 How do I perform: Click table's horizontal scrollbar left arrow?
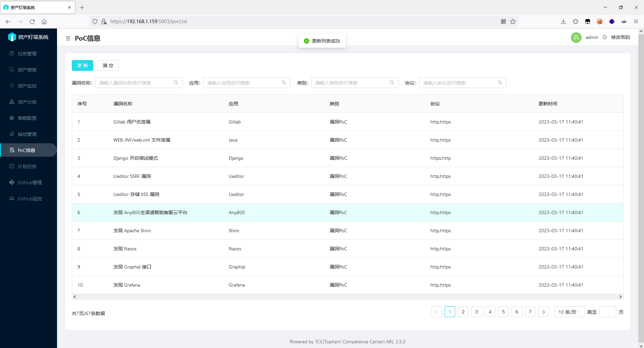(x=75, y=297)
